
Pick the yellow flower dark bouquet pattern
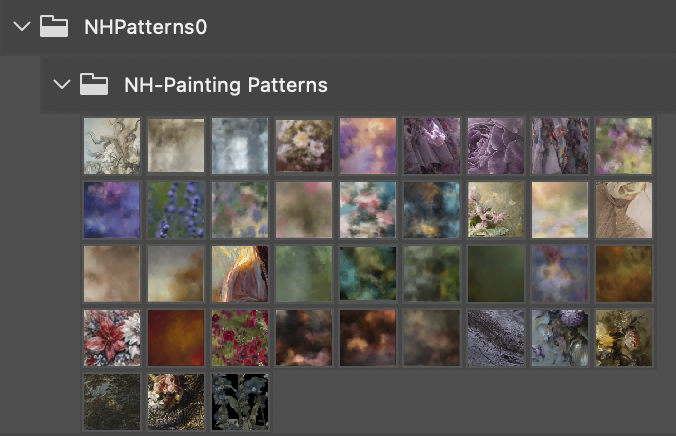[x=624, y=338]
